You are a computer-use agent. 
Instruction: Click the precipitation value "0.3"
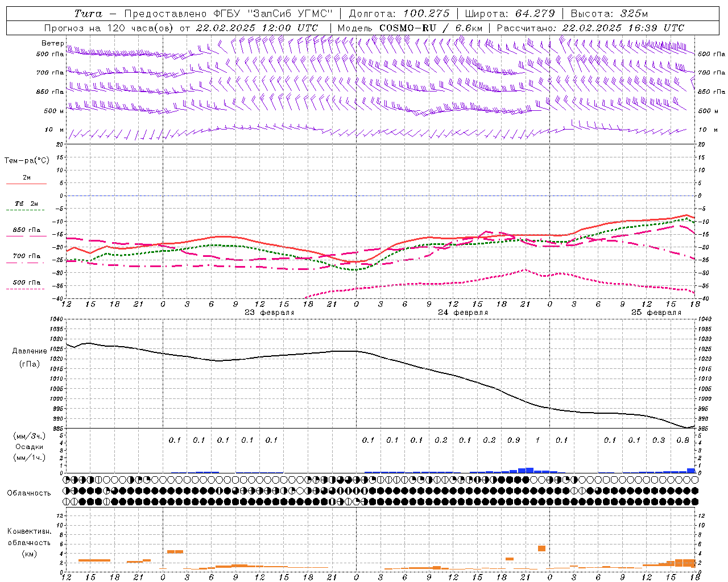pos(659,440)
